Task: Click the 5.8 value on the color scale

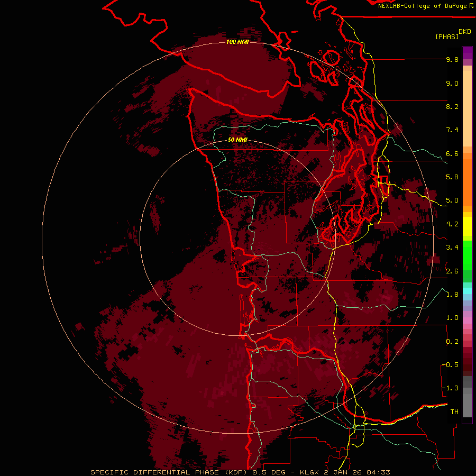Action: pos(452,177)
